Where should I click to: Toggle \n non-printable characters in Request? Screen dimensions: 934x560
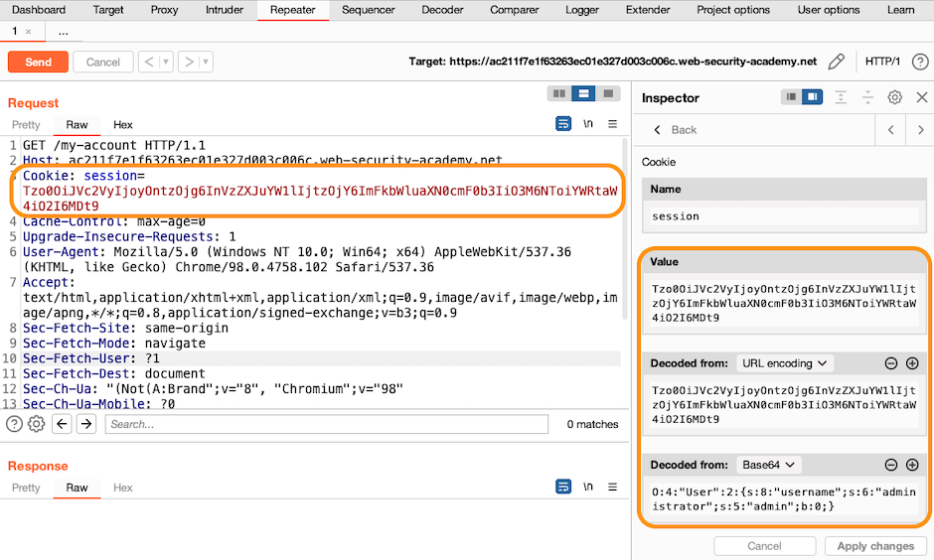point(588,124)
